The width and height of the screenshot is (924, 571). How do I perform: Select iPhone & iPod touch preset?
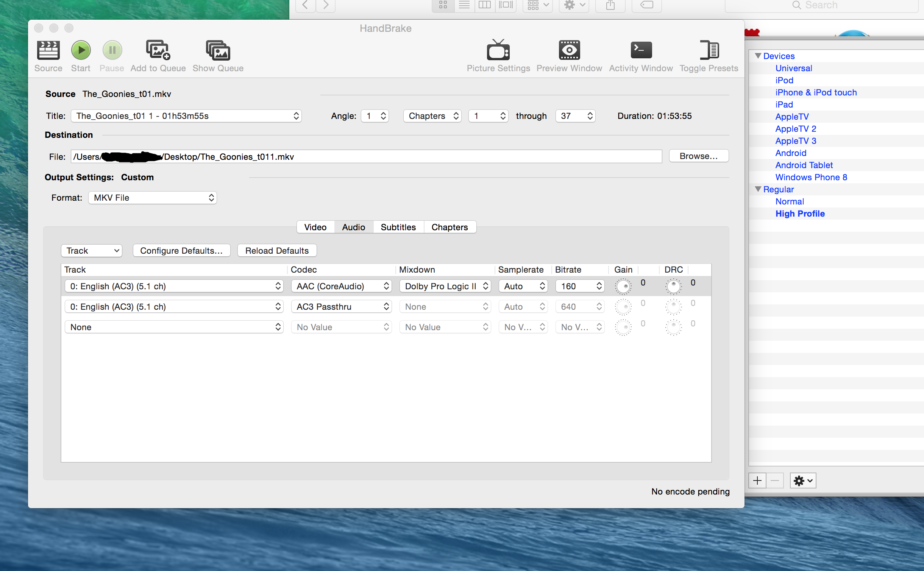pos(816,92)
